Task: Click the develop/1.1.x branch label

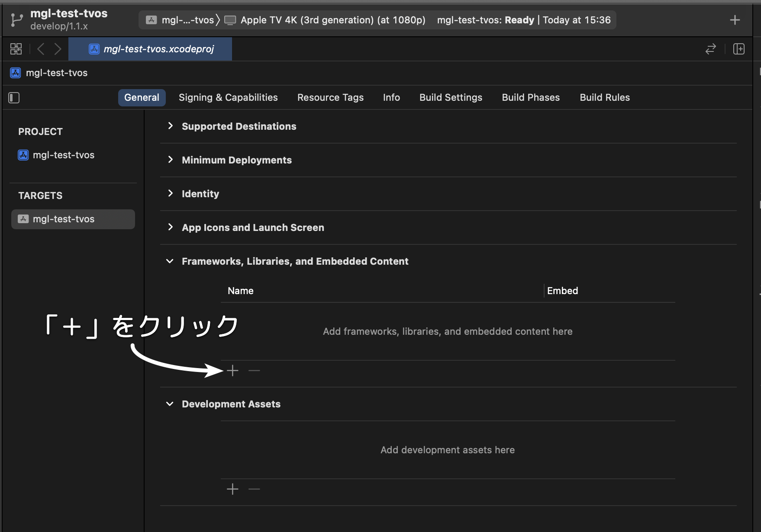Action: point(59,26)
